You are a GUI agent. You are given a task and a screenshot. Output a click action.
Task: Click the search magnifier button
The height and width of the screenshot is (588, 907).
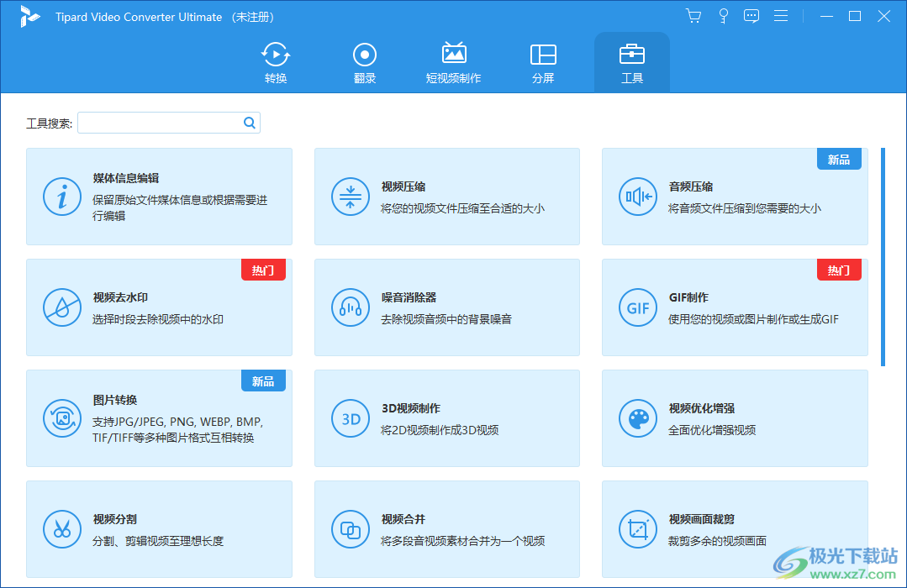tap(249, 123)
